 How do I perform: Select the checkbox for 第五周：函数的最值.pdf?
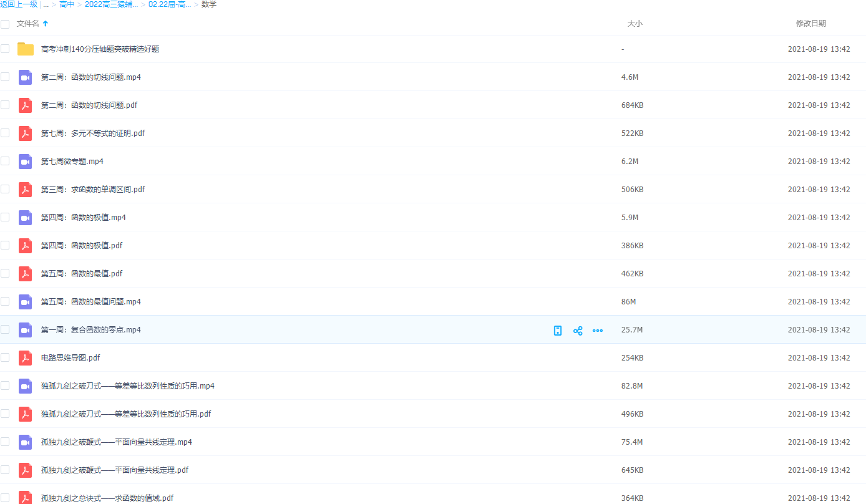click(5, 273)
